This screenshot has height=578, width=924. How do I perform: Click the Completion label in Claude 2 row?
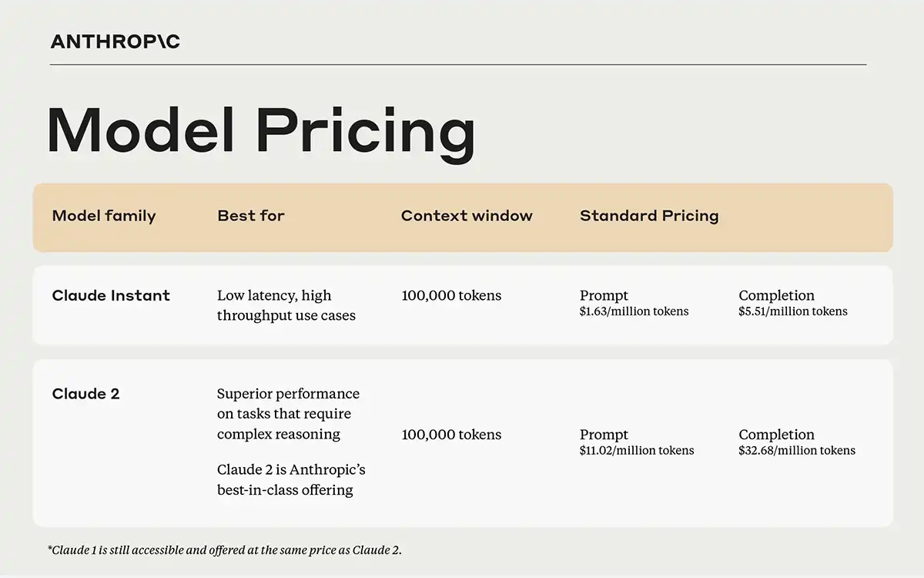(776, 435)
